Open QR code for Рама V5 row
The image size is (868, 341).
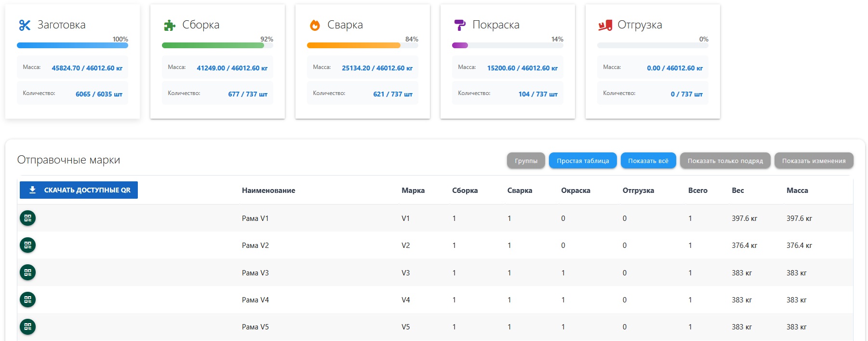[x=28, y=327]
